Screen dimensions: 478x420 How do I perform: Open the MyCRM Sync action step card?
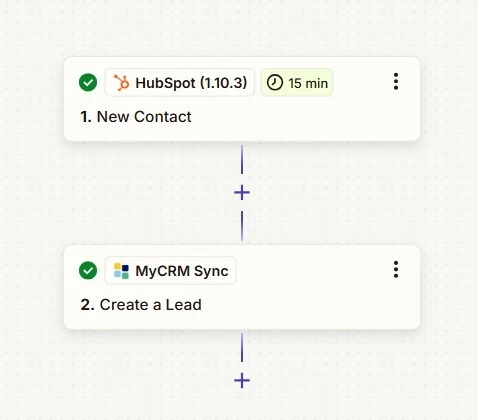[x=242, y=287]
